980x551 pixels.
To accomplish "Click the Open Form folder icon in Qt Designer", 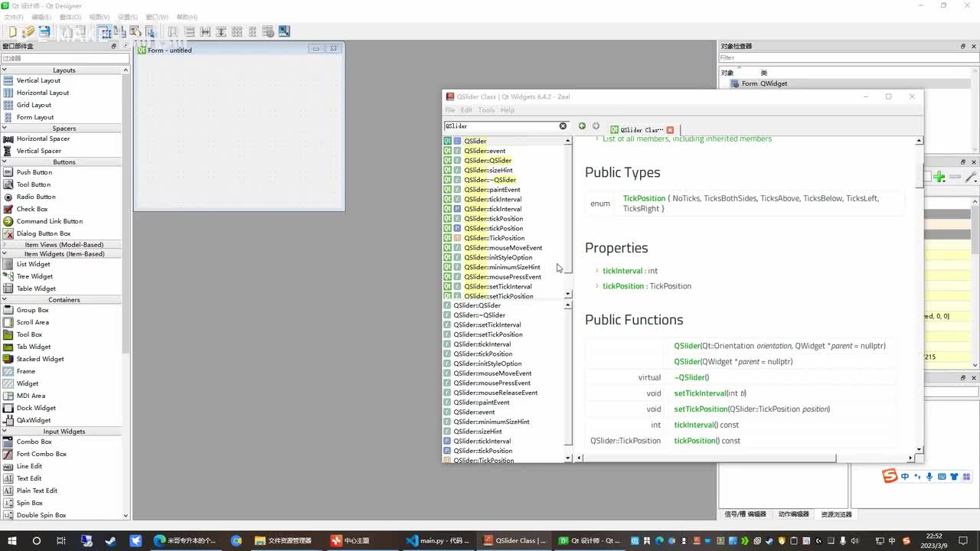I will tap(28, 31).
